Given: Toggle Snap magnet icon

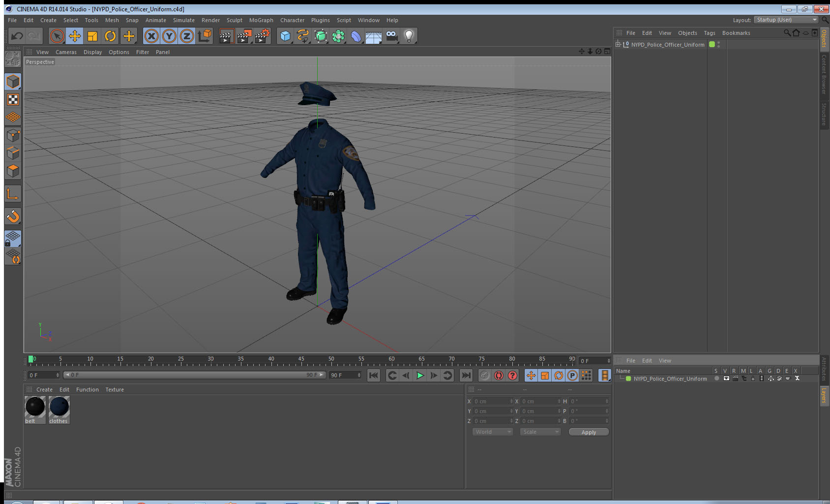Looking at the screenshot, I should tap(13, 216).
